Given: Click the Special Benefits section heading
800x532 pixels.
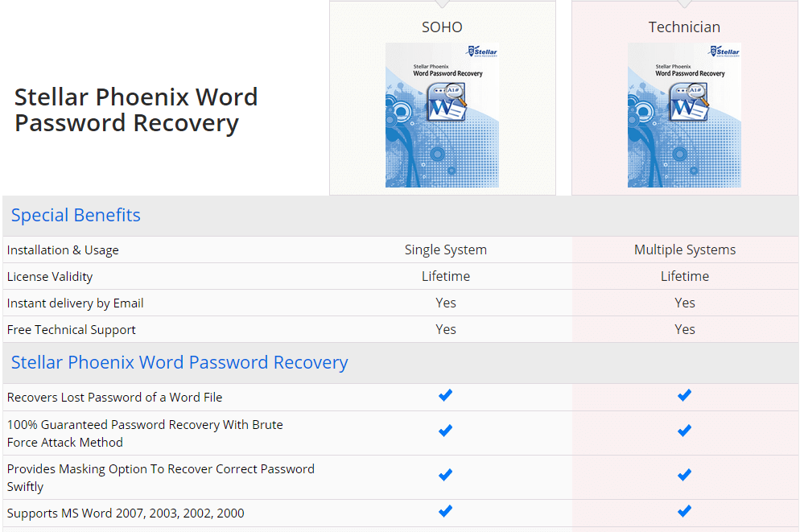Looking at the screenshot, I should click(x=76, y=215).
